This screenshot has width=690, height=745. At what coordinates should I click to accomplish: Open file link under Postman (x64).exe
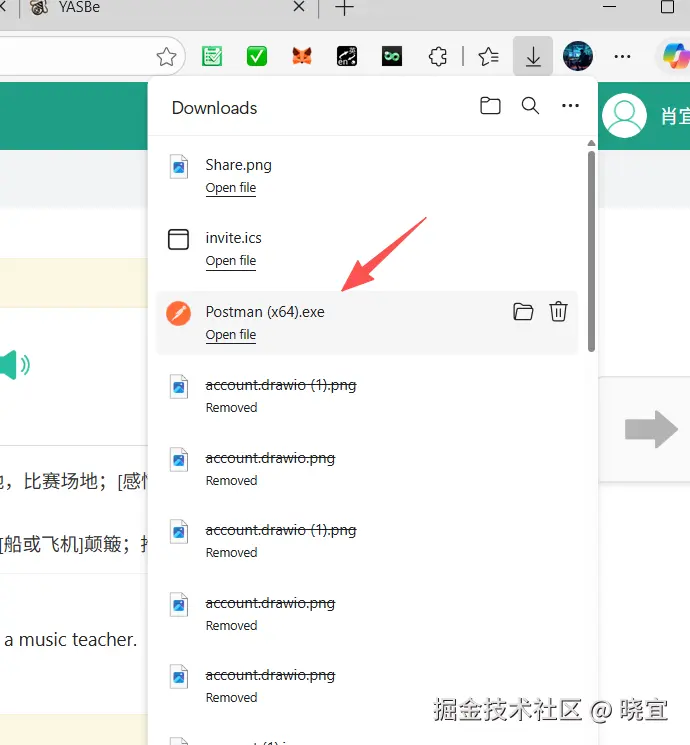click(x=231, y=335)
